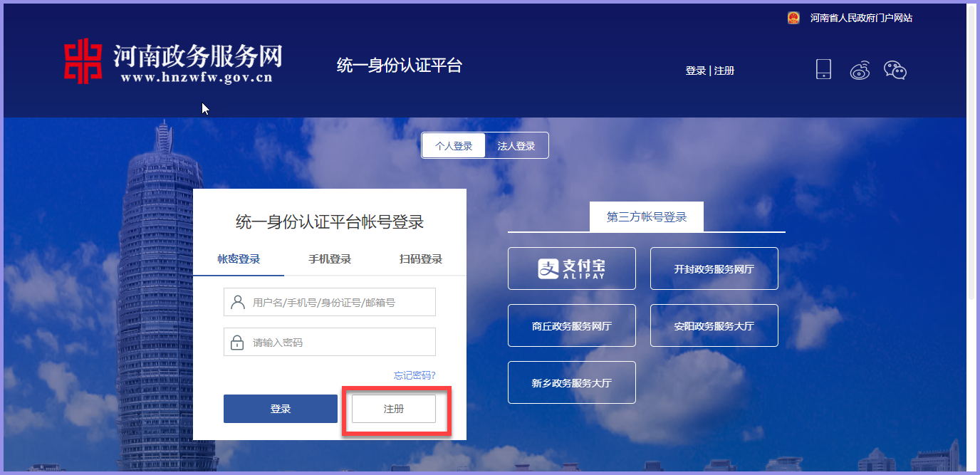
Task: Click the national emblem icon at top
Action: point(793,18)
